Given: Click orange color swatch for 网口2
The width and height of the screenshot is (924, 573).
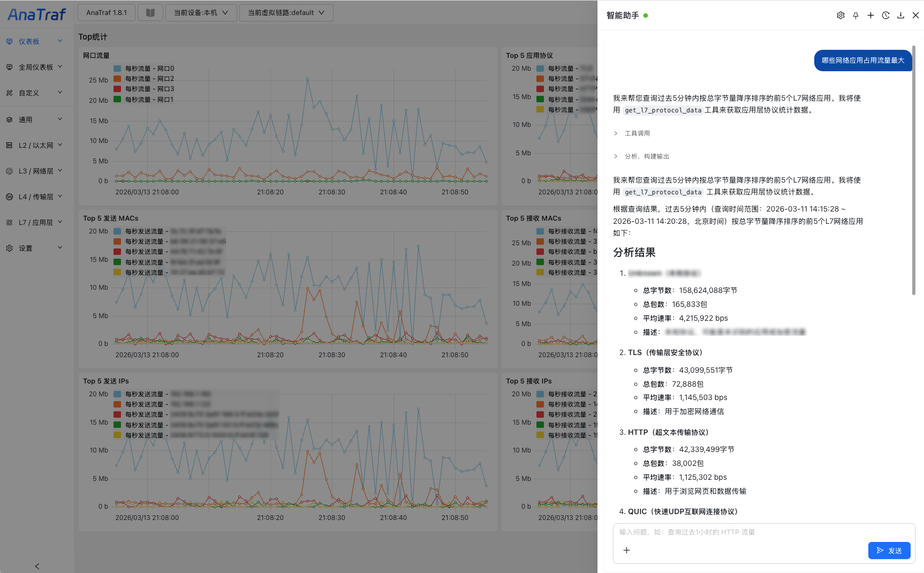Looking at the screenshot, I should [x=117, y=79].
